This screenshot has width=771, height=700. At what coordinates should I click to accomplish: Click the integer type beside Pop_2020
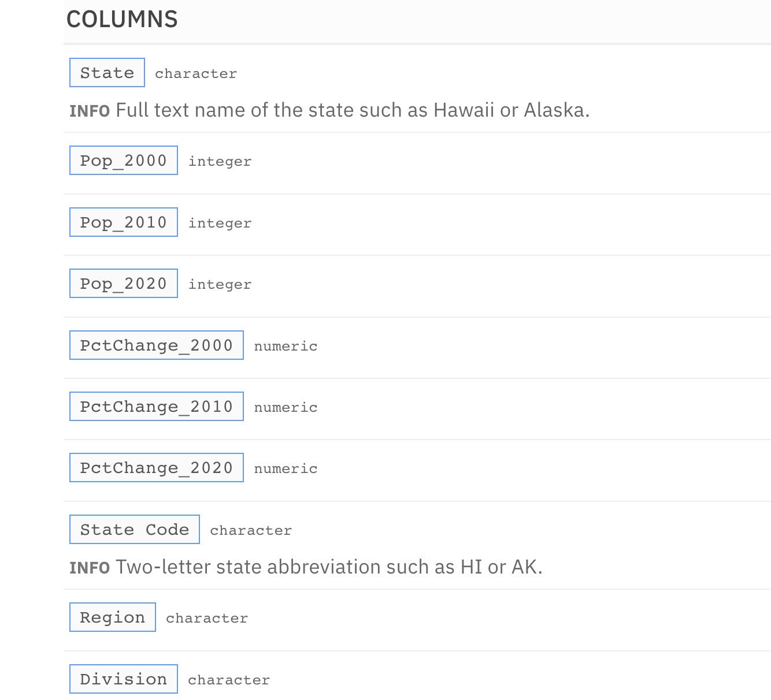[220, 285]
